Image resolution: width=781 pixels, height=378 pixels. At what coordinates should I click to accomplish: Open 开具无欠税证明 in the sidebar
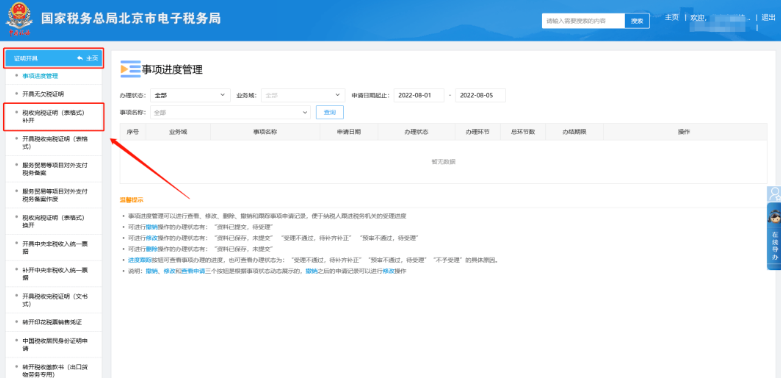tap(43, 94)
